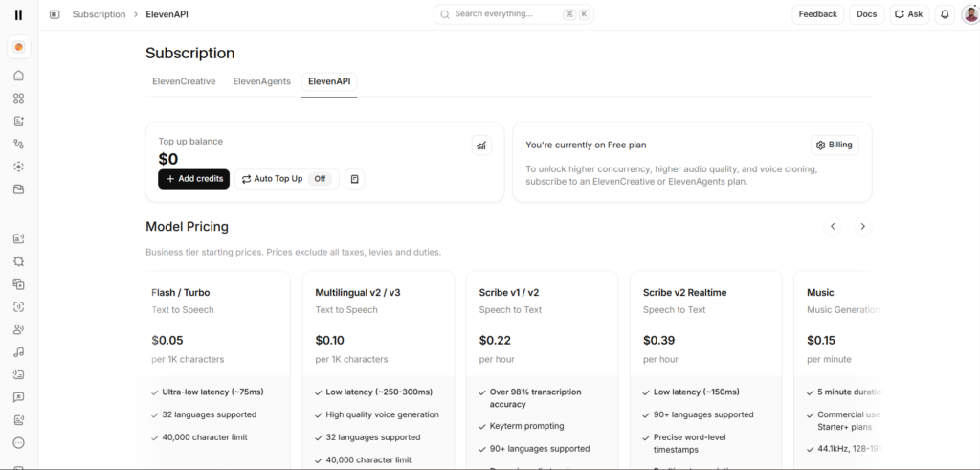The width and height of the screenshot is (980, 470).
Task: Click "Precise word-level timestamps" feature line
Action: pos(689,443)
